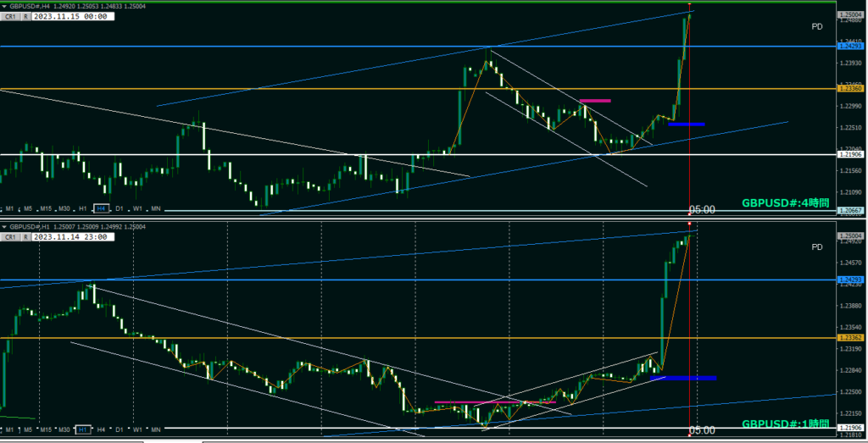The image size is (868, 443).
Task: Select the GBPUSD#:4時間 label
Action: coord(786,203)
